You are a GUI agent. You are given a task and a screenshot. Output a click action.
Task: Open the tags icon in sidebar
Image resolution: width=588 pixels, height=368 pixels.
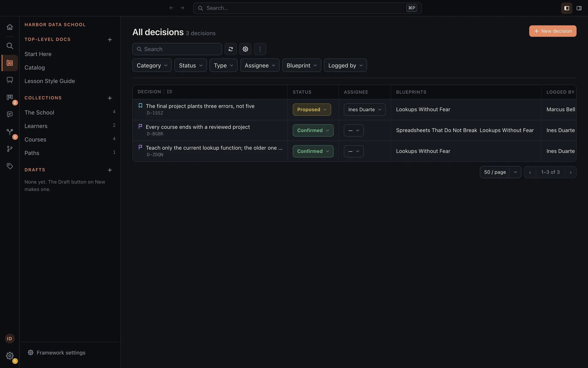pyautogui.click(x=10, y=166)
